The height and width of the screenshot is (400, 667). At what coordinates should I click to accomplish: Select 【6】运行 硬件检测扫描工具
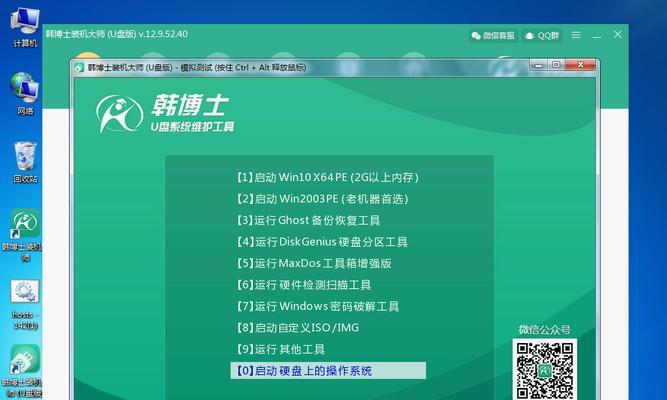click(x=303, y=285)
